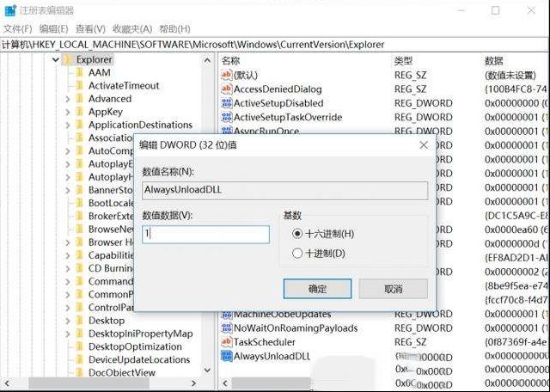
Task: Select the TaskScheduler value name
Action: [264, 342]
